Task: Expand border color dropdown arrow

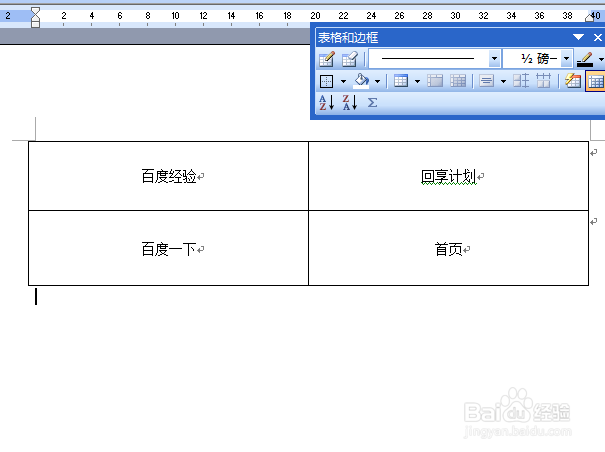Action: point(601,59)
